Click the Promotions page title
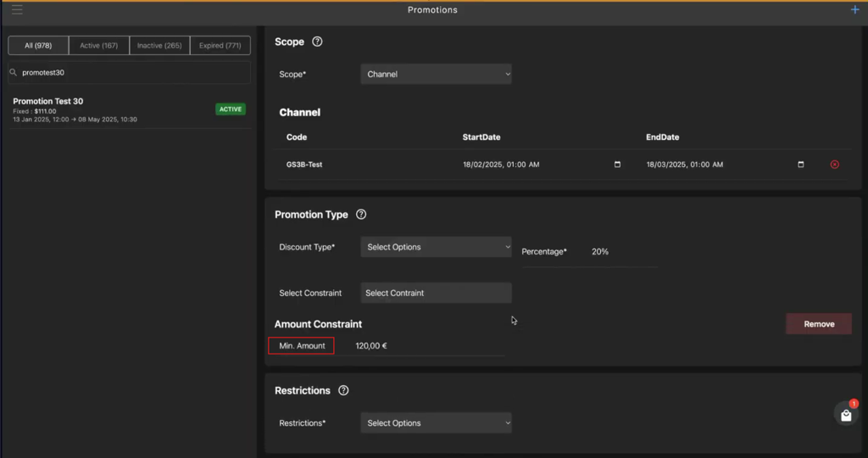 [432, 10]
